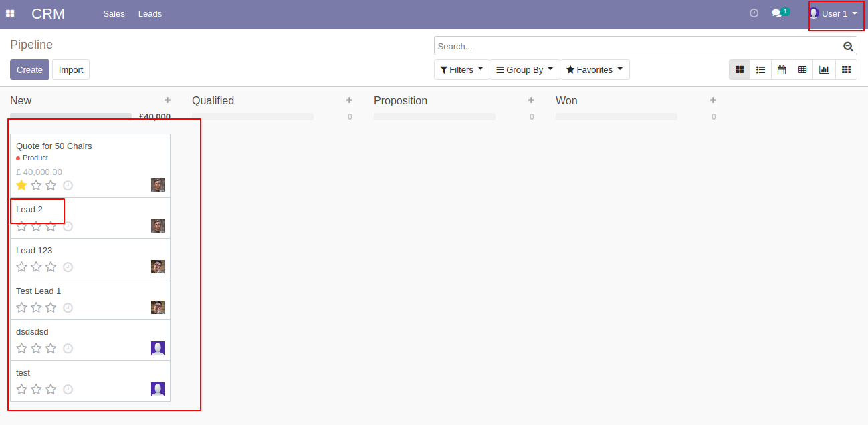Open the test lead card title
The image size is (868, 425).
(x=23, y=372)
